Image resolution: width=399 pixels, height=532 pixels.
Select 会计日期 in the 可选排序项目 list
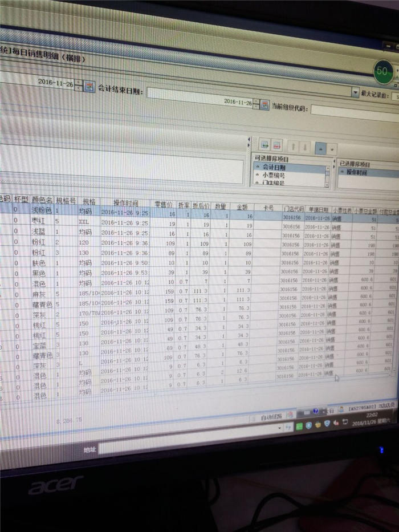pyautogui.click(x=275, y=168)
